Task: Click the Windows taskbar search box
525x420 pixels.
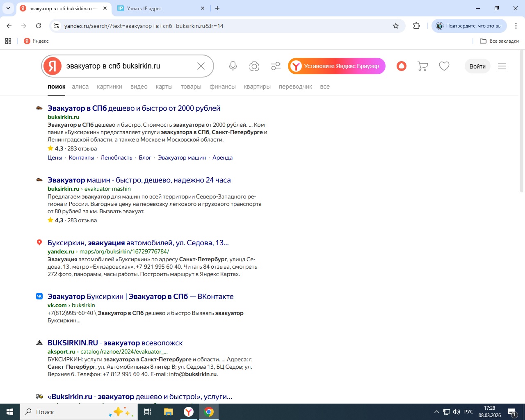Action: [x=79, y=412]
